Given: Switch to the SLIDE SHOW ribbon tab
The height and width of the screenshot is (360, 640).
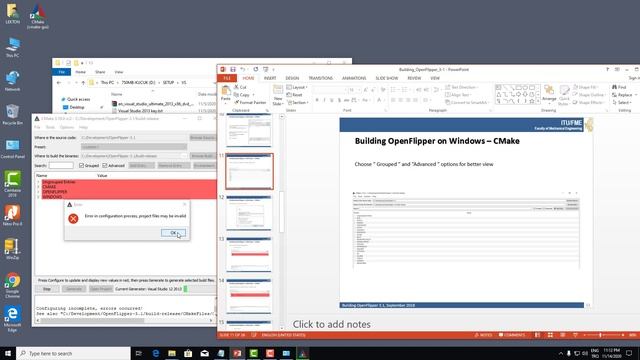Looking at the screenshot, I should [x=387, y=78].
